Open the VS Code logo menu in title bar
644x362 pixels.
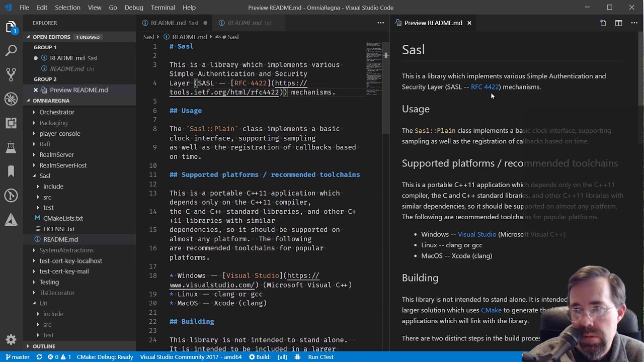pos(8,8)
